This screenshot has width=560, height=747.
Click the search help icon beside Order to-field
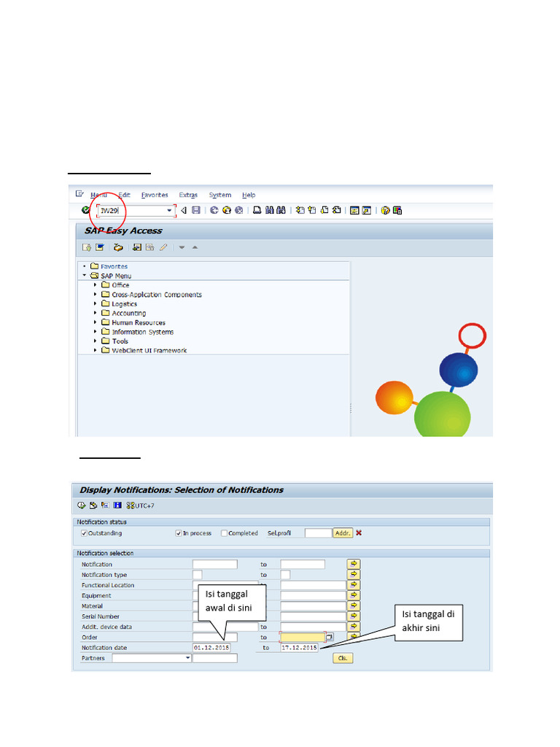[x=330, y=637]
